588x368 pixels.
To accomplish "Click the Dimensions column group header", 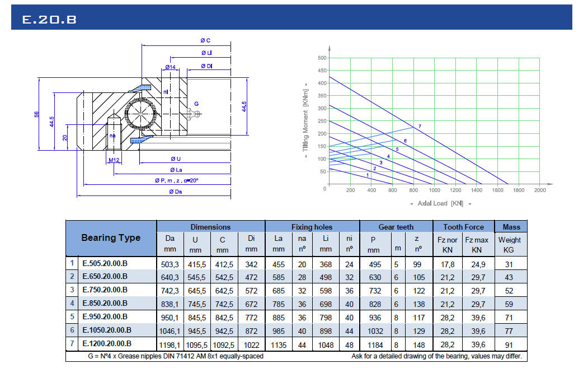I will coord(210,227).
